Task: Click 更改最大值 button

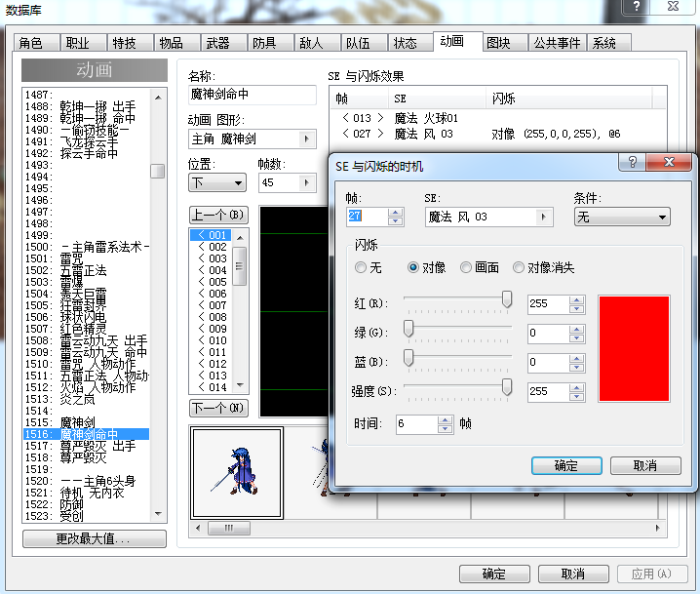Action: click(x=95, y=538)
